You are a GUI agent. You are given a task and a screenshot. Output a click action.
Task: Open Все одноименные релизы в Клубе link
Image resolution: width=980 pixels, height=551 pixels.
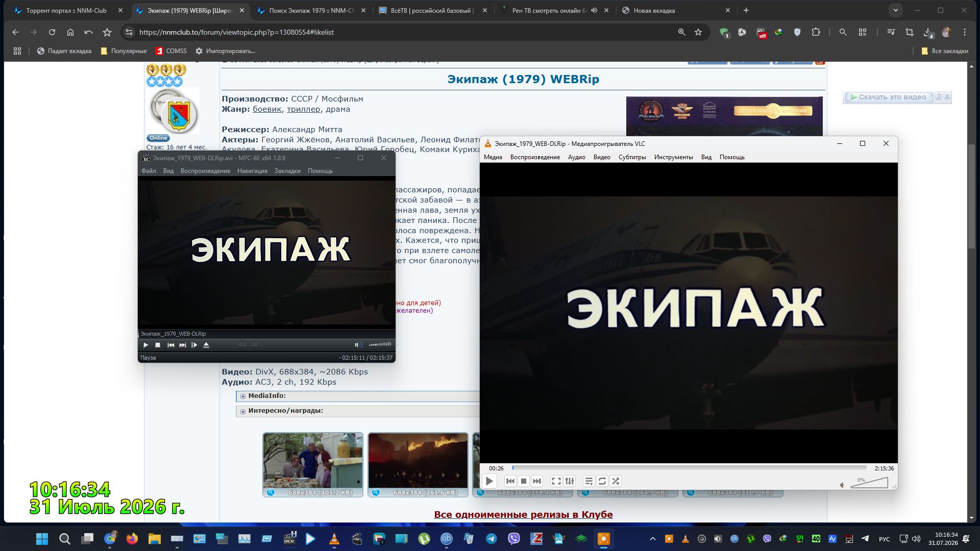[x=523, y=515]
